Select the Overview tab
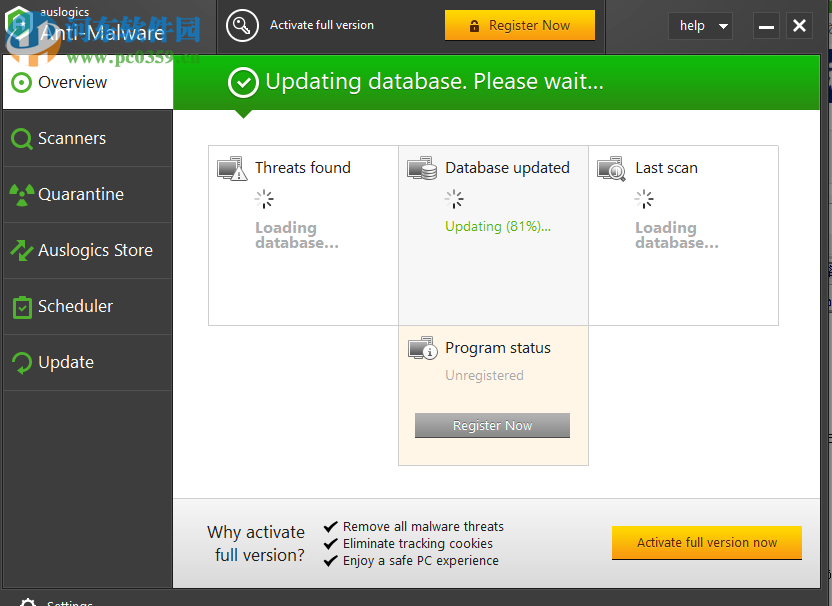The width and height of the screenshot is (832, 606). point(70,82)
